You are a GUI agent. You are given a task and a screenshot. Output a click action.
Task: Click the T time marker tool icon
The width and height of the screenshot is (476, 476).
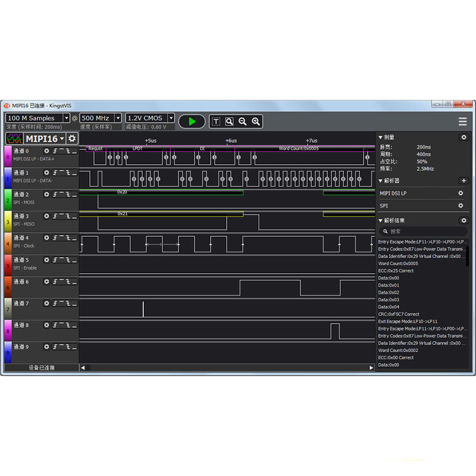pyautogui.click(x=215, y=121)
